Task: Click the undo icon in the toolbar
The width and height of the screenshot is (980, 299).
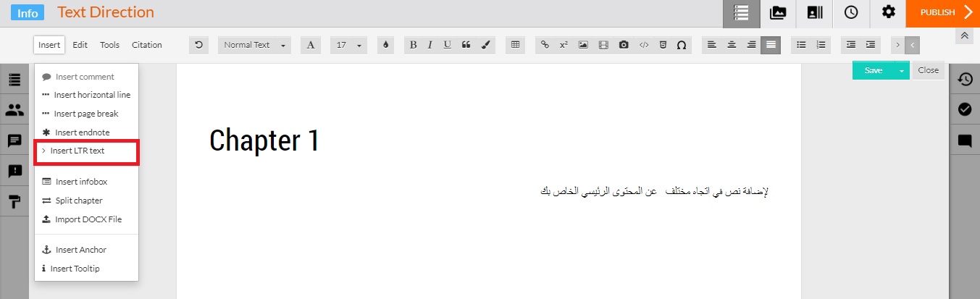Action: point(198,45)
